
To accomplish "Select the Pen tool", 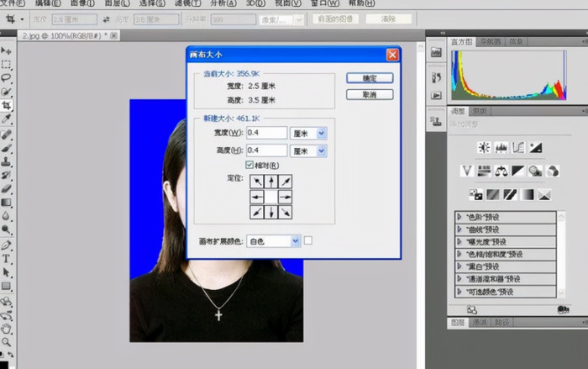I will (x=6, y=245).
